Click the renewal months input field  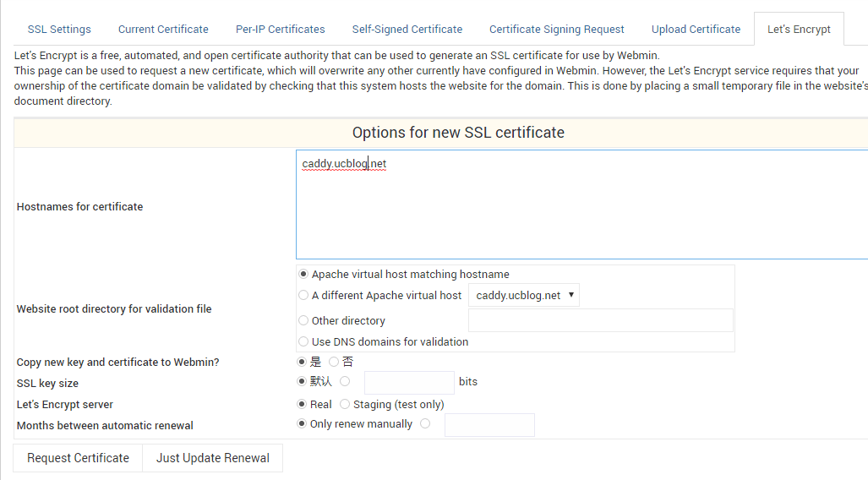coord(489,424)
